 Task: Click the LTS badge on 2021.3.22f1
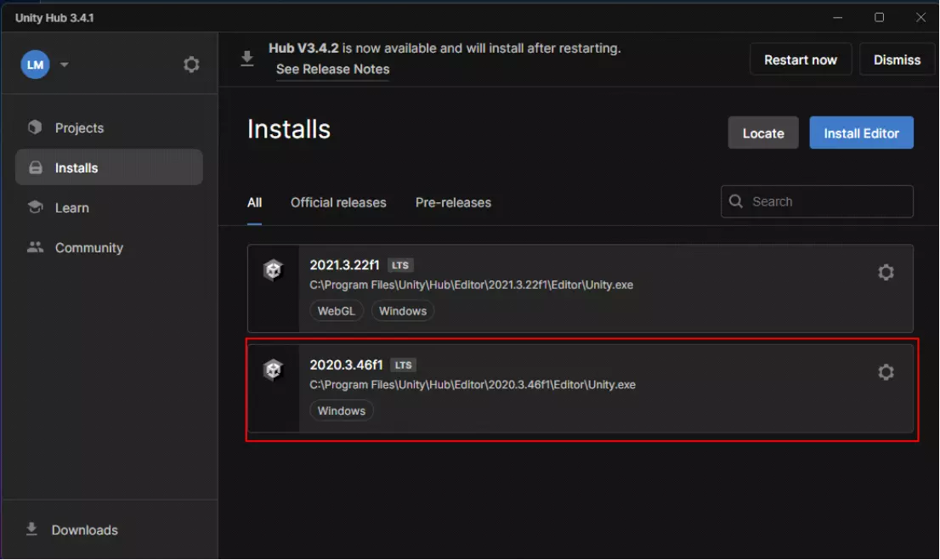pos(400,265)
